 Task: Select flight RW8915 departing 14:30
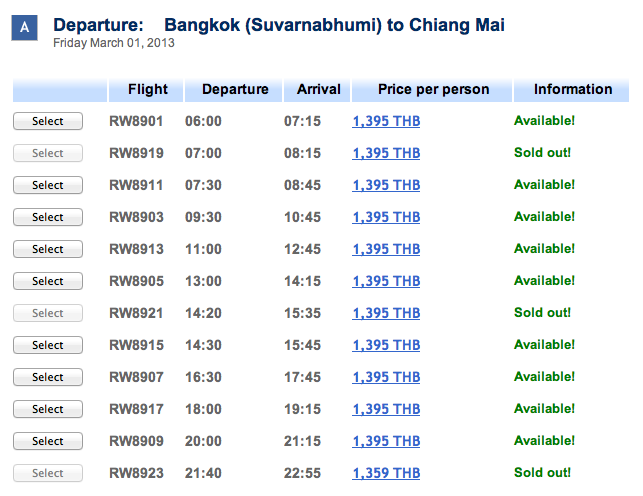pos(48,345)
